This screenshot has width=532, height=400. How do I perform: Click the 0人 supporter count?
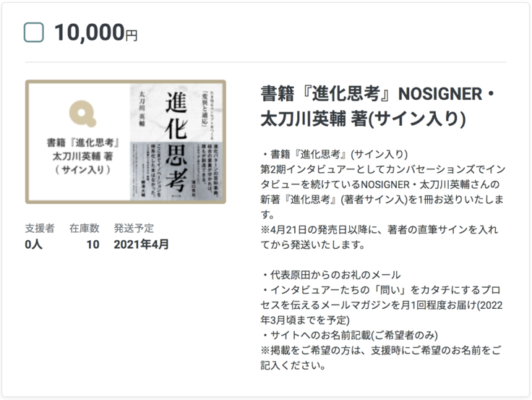[34, 244]
